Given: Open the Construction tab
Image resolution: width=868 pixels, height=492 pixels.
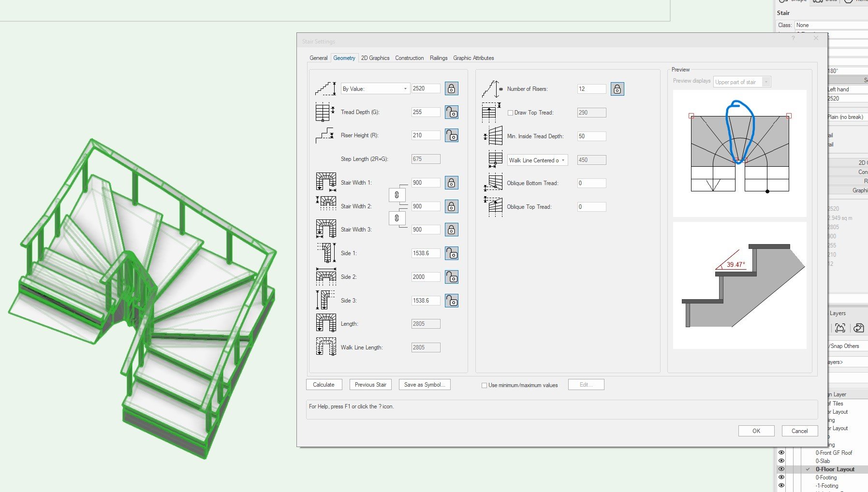Looking at the screenshot, I should pyautogui.click(x=409, y=58).
